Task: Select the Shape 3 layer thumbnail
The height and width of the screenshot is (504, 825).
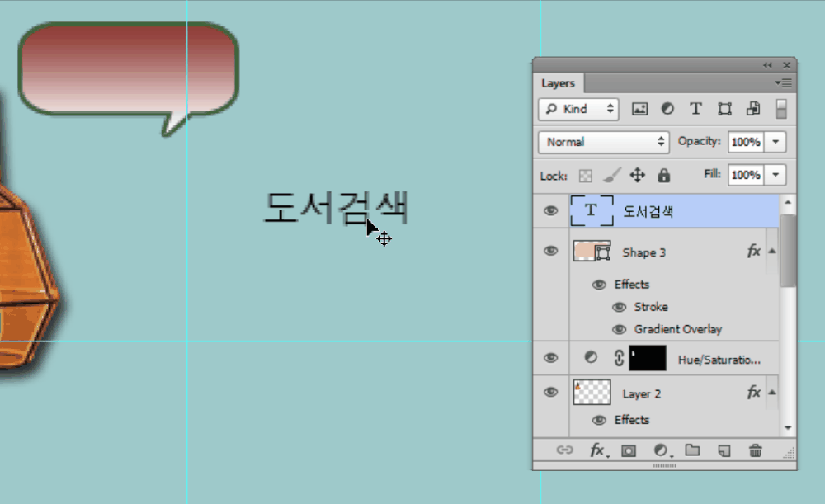Action: pyautogui.click(x=592, y=252)
